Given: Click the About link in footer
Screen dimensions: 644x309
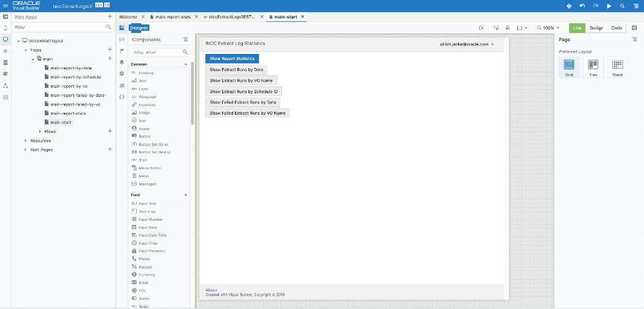Looking at the screenshot, I should click(211, 290).
